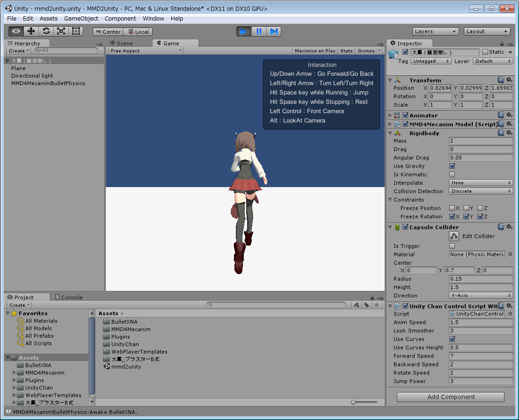The height and width of the screenshot is (420, 519).
Task: Switch to the Console tab
Action: click(68, 297)
